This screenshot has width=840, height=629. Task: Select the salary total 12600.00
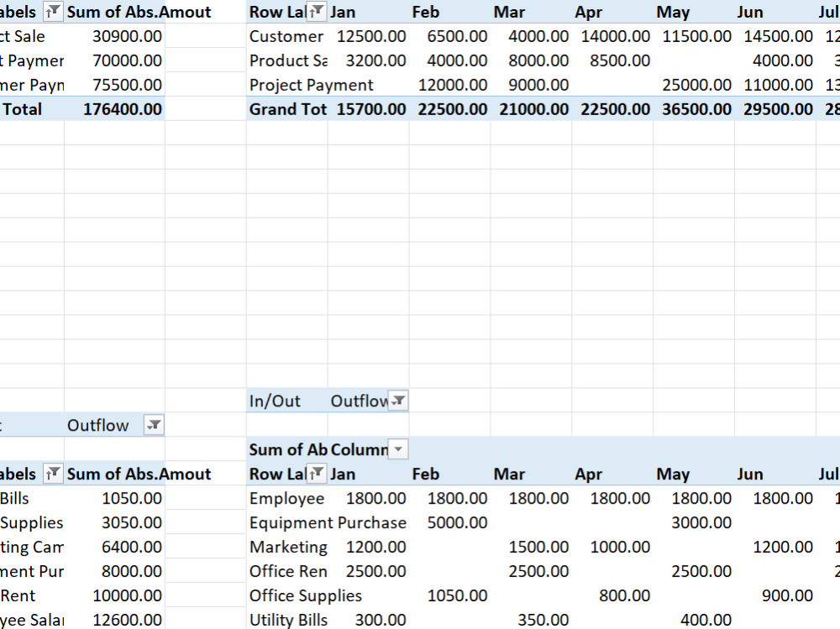pyautogui.click(x=114, y=619)
